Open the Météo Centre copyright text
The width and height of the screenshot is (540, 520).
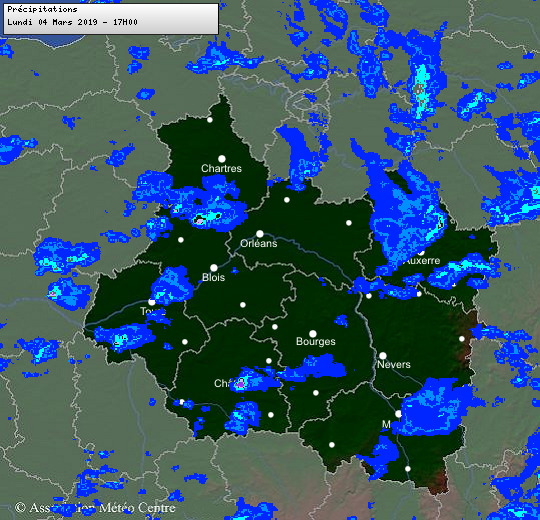[95, 508]
